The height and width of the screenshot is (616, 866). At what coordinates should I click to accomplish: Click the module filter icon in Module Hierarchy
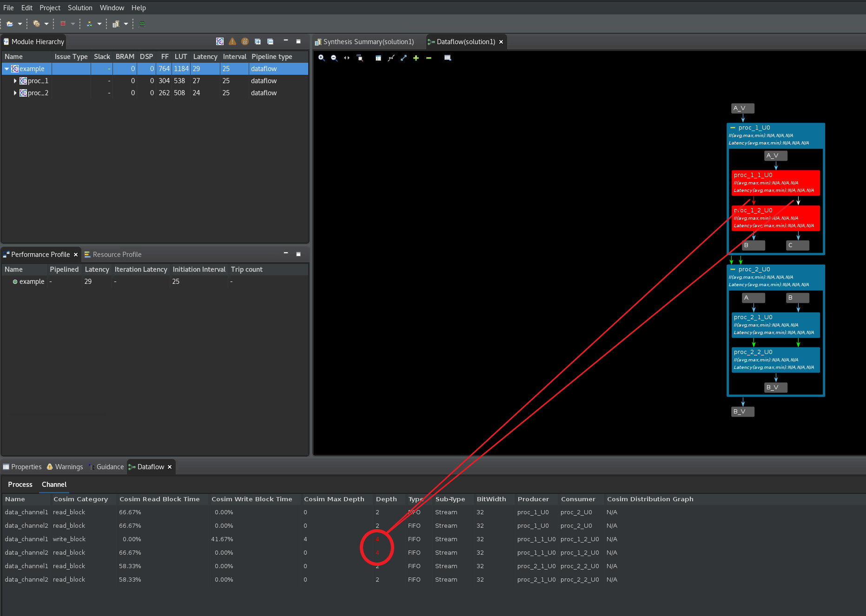220,41
